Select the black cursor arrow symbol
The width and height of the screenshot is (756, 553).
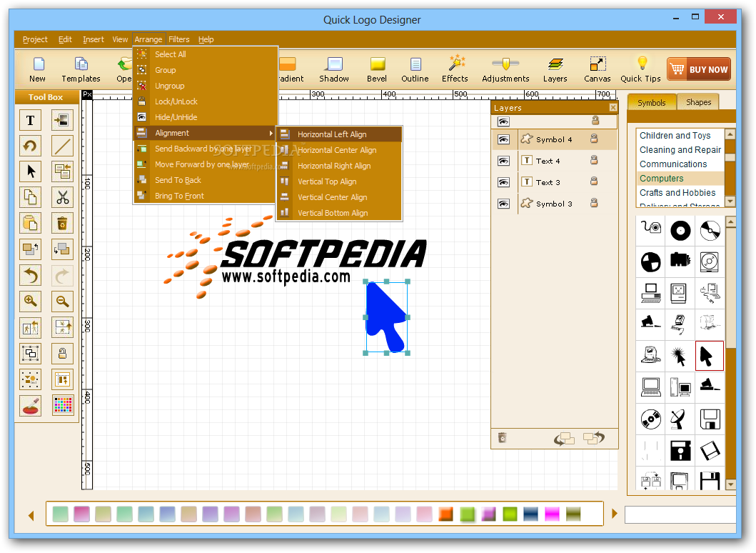click(x=709, y=356)
